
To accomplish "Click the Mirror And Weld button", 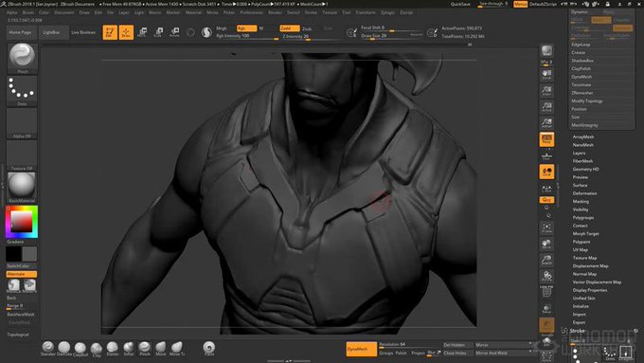I will (x=504, y=354).
